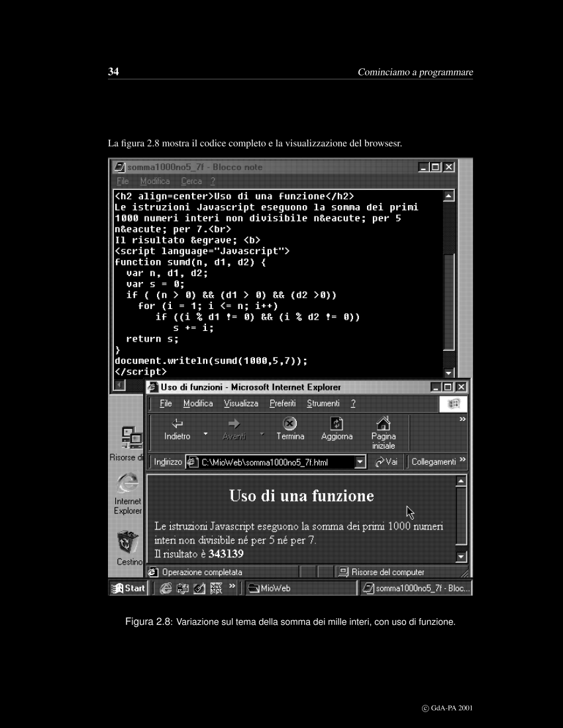The width and height of the screenshot is (563, 728).
Task: Click the Internet Explorer quick launch icon
Action: [166, 588]
